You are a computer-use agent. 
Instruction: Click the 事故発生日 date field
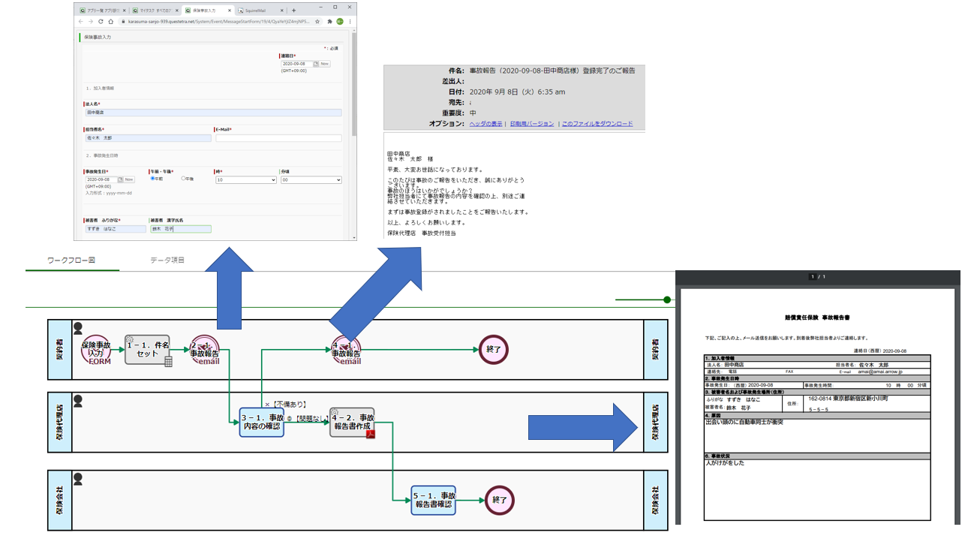[101, 179]
